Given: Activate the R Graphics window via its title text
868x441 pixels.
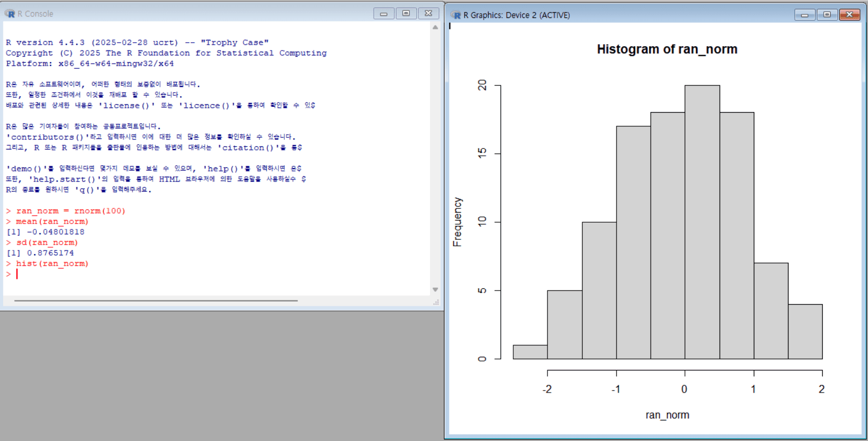Looking at the screenshot, I should tap(516, 15).
